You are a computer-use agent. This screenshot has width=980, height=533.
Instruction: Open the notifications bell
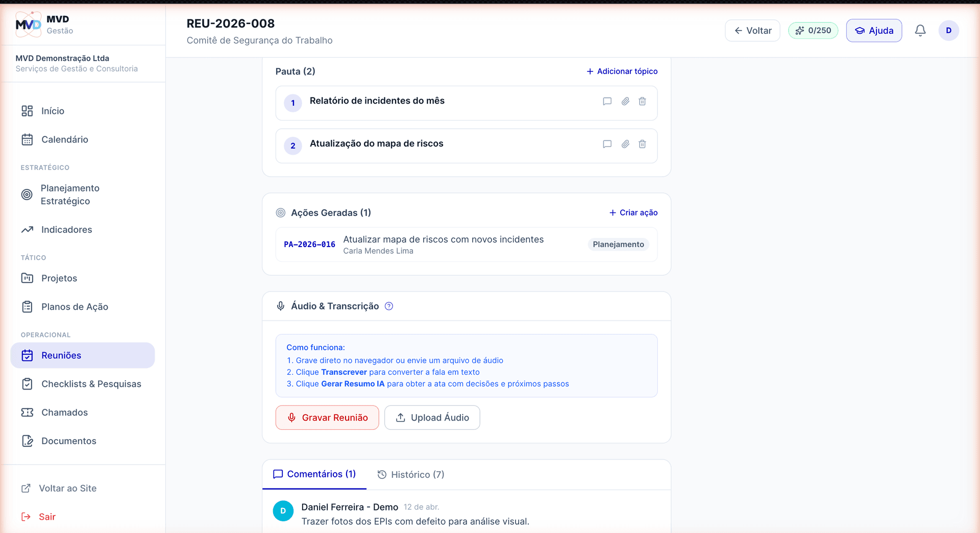[x=920, y=31]
